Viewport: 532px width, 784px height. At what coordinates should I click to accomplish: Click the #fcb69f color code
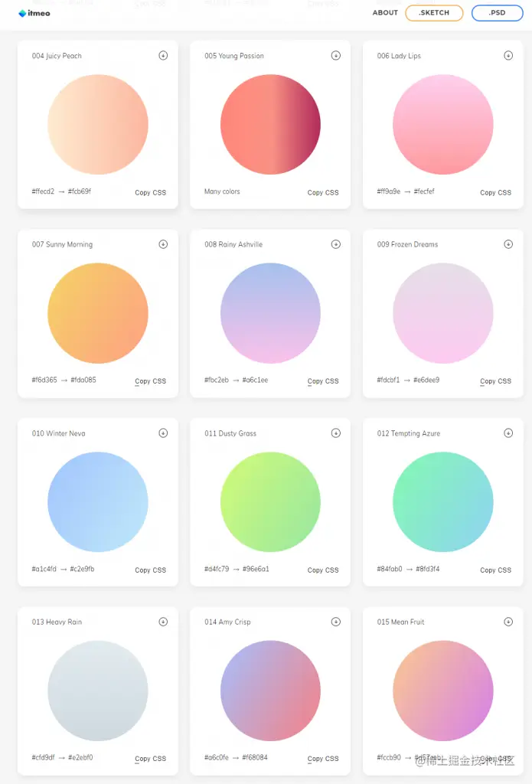pos(80,191)
